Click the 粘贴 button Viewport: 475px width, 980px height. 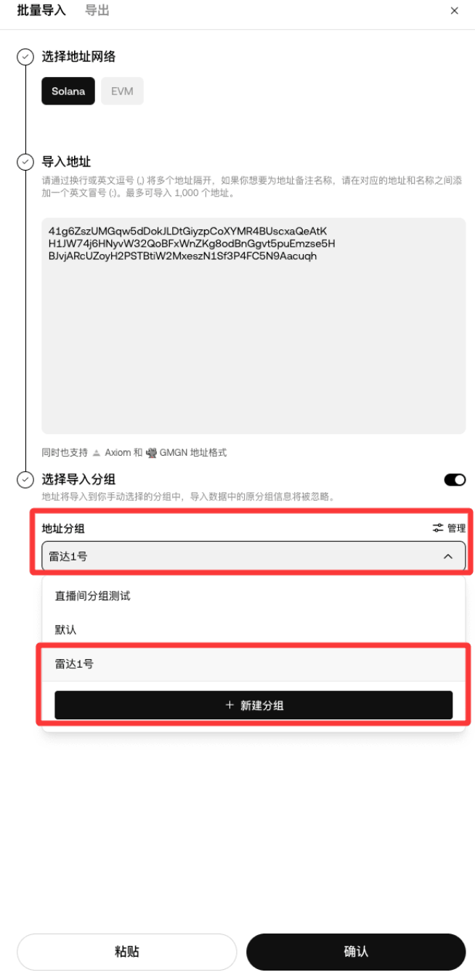[127, 952]
